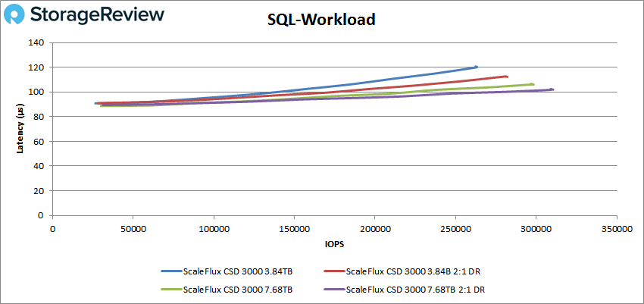Click the IOPS axis title
The height and width of the screenshot is (304, 644).
pyautogui.click(x=335, y=244)
